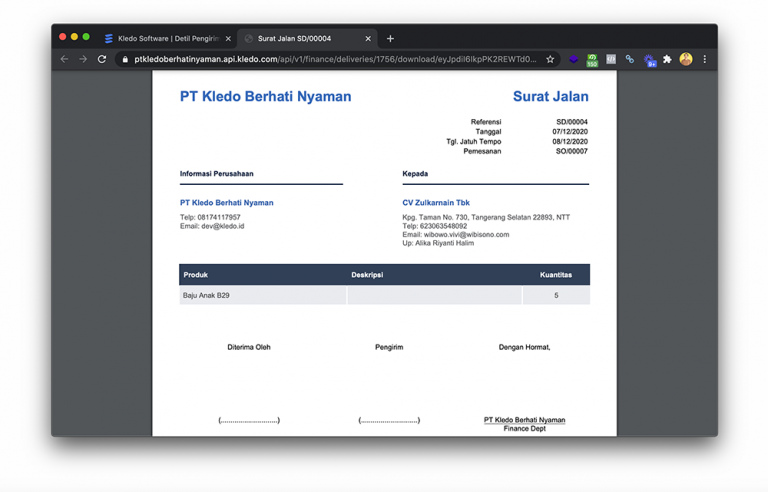The image size is (768, 492).
Task: Click the Baju Anak B29 product cell
Action: tap(263, 295)
